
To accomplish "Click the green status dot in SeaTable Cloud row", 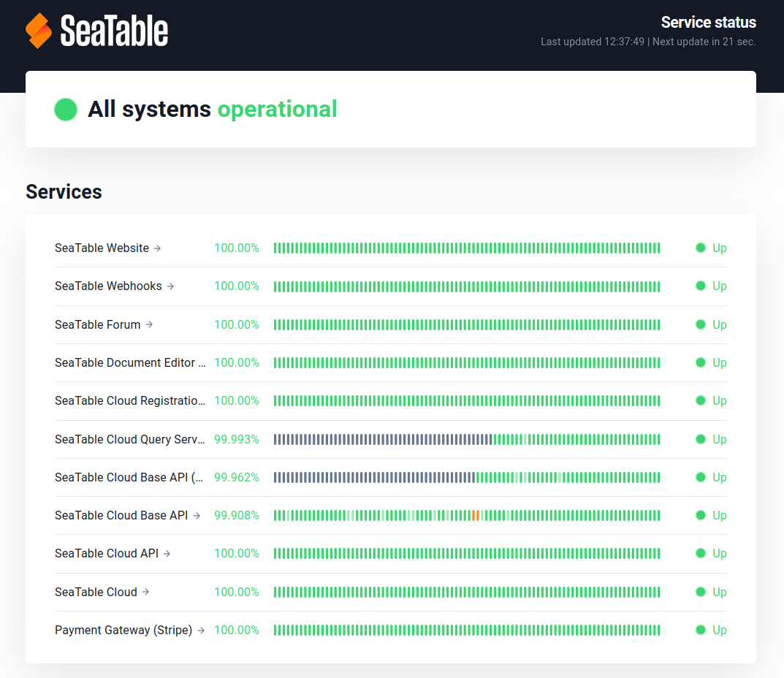I will [x=701, y=592].
